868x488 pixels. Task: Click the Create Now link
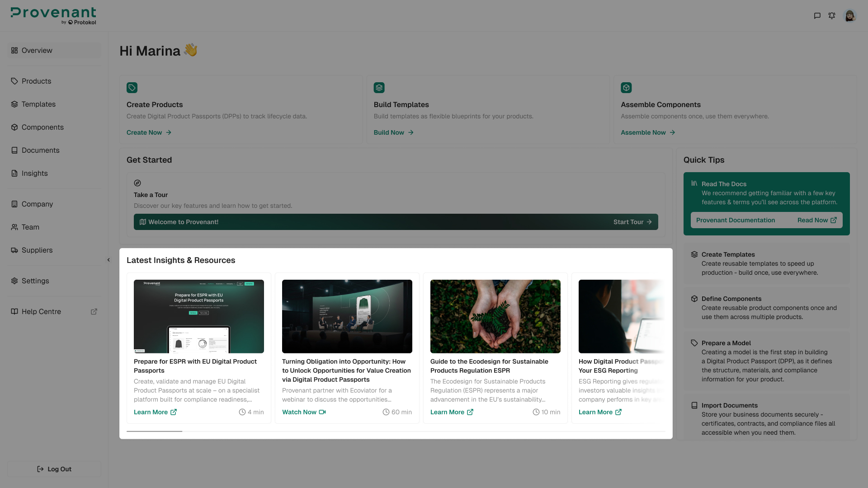tap(149, 132)
